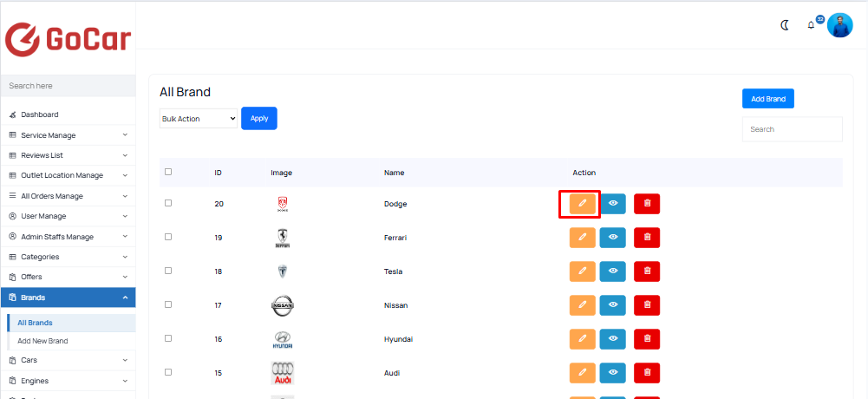The image size is (868, 399).
Task: Click the Apply button
Action: pyautogui.click(x=259, y=119)
